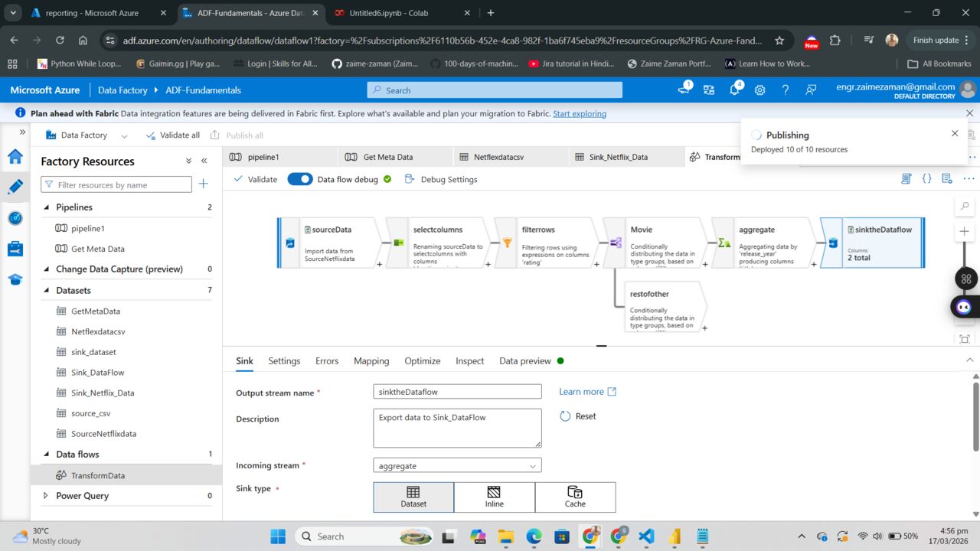Click Validate all in toolbar
Image resolution: width=980 pixels, height=551 pixels.
tap(172, 135)
